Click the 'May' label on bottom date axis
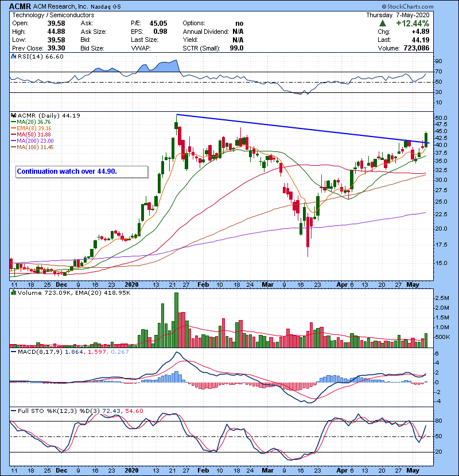459x476 pixels. coord(413,470)
